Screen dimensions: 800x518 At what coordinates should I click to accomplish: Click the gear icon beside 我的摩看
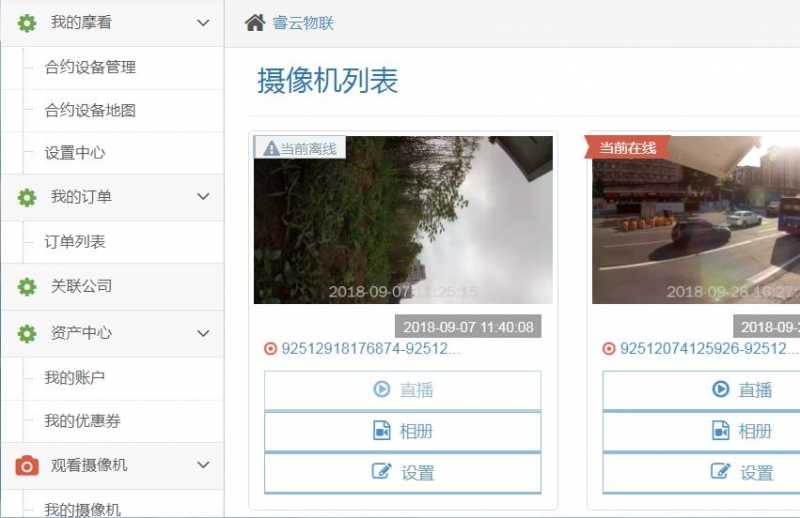[x=27, y=23]
